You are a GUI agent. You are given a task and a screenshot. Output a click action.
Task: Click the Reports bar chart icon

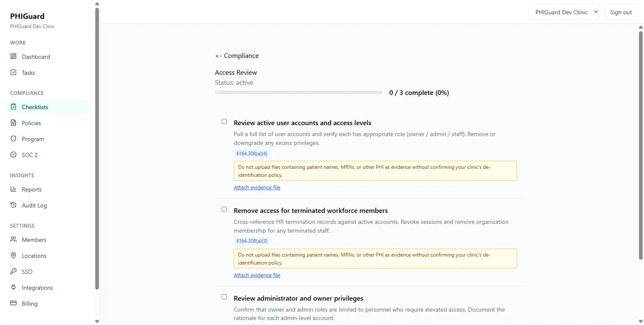[x=13, y=189]
